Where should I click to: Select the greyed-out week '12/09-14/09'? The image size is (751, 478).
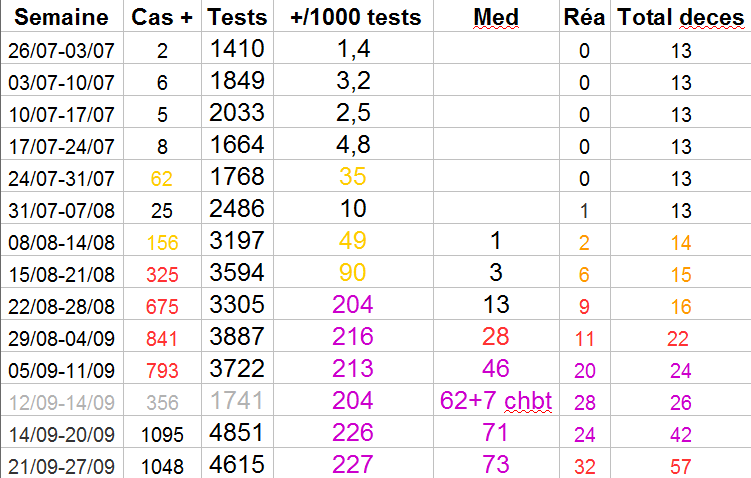pos(62,402)
